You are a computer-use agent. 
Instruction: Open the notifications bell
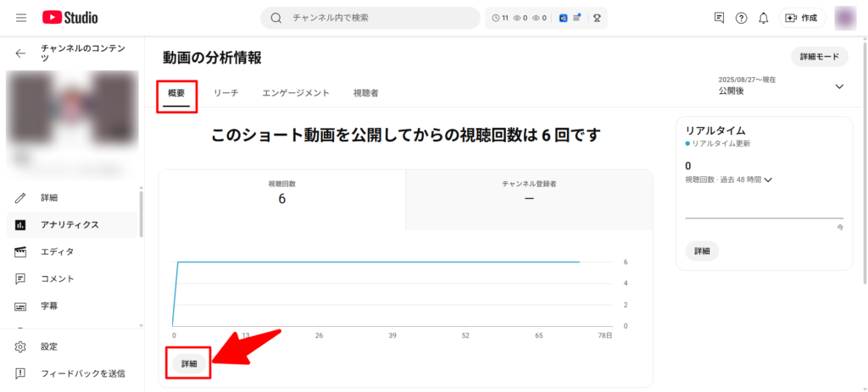click(763, 18)
